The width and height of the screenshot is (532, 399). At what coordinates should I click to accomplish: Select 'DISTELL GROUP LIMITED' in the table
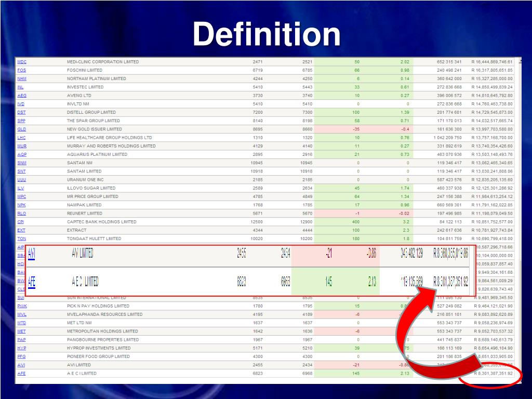coord(91,112)
